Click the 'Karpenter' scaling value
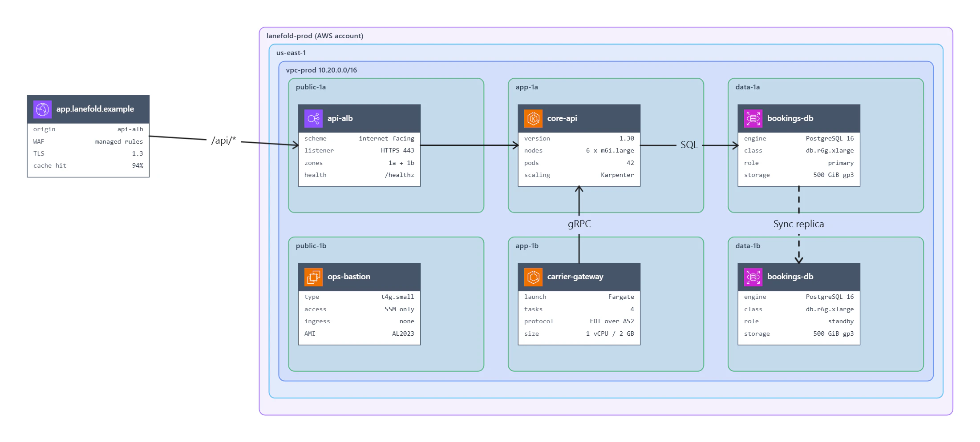This screenshot has height=442, width=980. (617, 175)
